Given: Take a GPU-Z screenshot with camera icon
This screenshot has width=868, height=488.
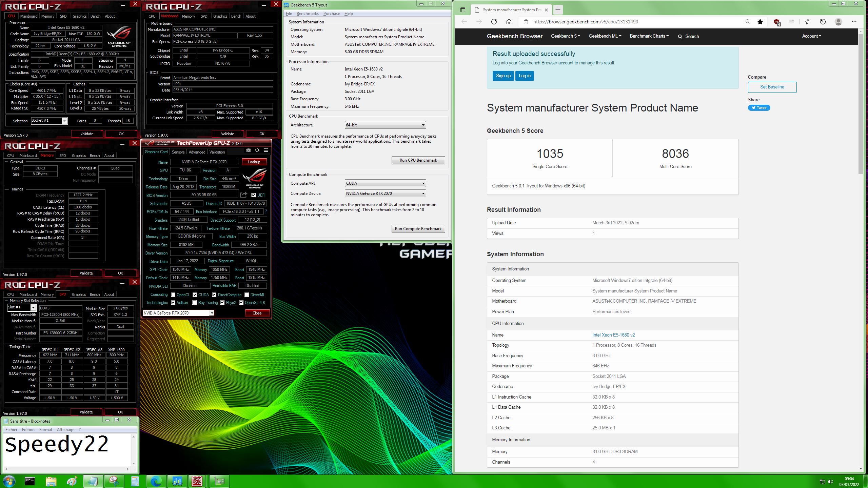Looking at the screenshot, I should coord(248,150).
